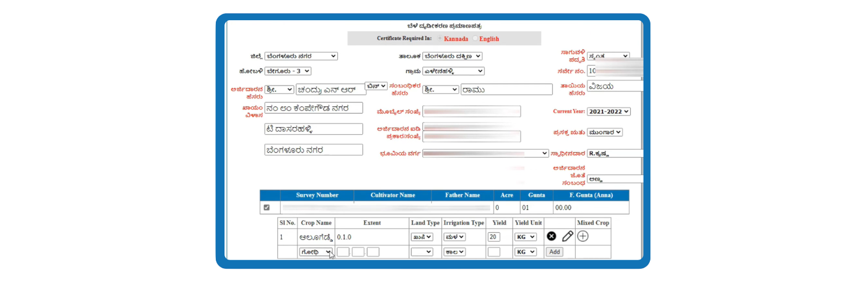This screenshot has width=868, height=289.
Task: Click the survey number (ಸರ್ವೇ ನಂ.) field
Action: 615,71
